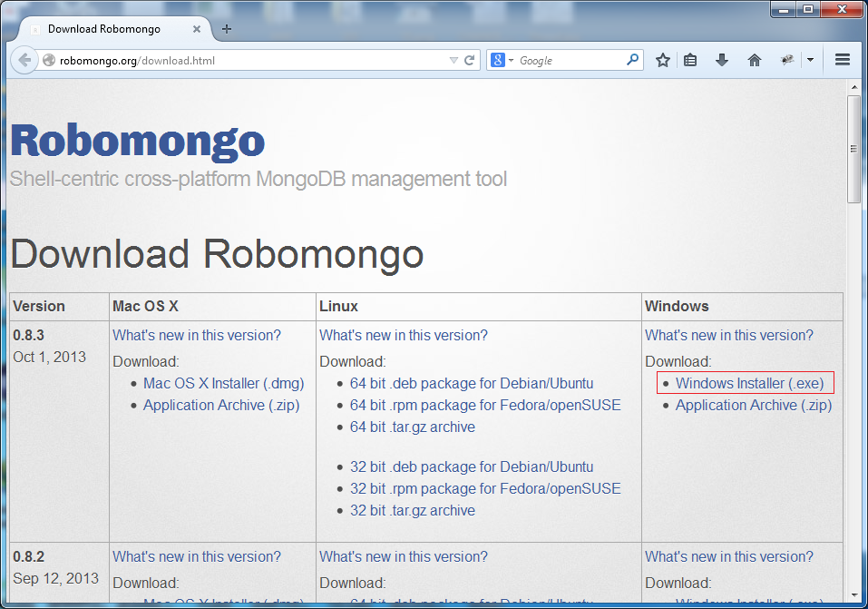The width and height of the screenshot is (868, 609).
Task: Click the Download Robomongo page heading
Action: (x=217, y=254)
